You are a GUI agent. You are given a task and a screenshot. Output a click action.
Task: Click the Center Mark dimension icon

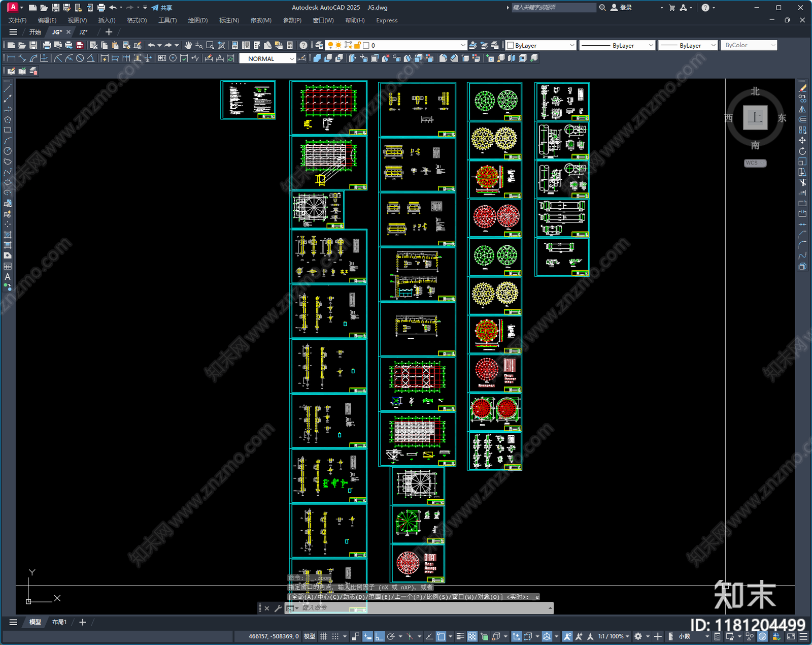173,58
